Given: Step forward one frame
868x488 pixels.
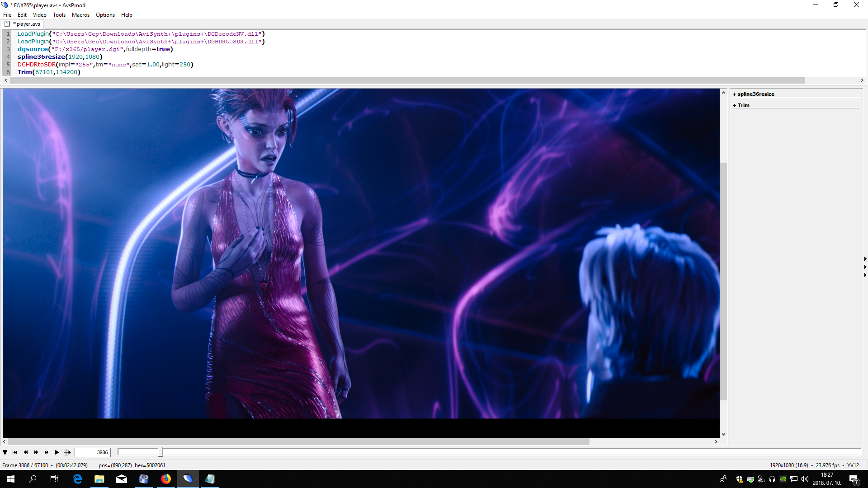Looking at the screenshot, I should (x=36, y=452).
